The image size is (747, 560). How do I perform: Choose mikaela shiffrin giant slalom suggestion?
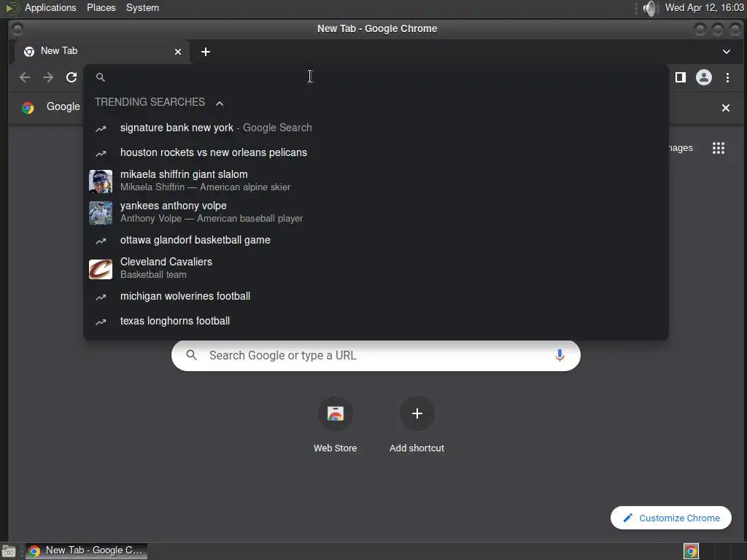pos(376,181)
